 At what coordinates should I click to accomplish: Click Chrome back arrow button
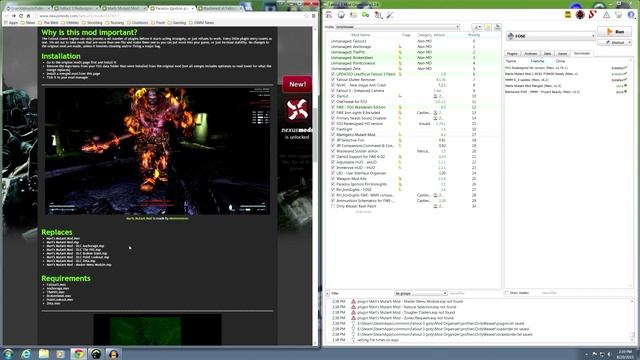pyautogui.click(x=7, y=16)
